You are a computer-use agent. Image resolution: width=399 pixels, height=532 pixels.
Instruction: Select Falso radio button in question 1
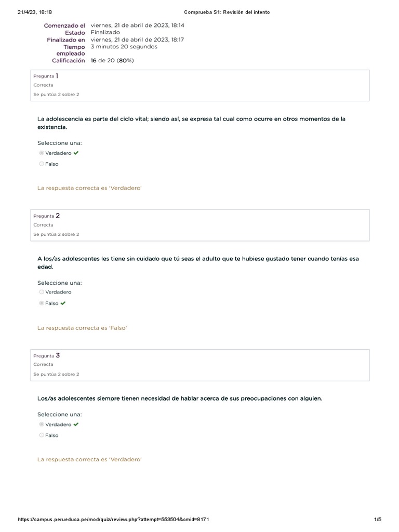click(42, 164)
